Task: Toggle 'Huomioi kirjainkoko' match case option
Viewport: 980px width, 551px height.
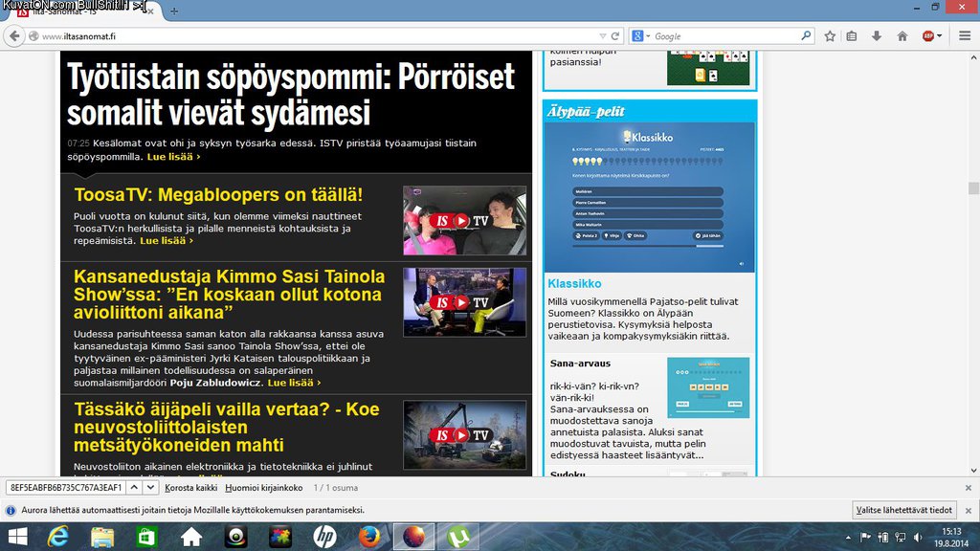Action: [264, 488]
